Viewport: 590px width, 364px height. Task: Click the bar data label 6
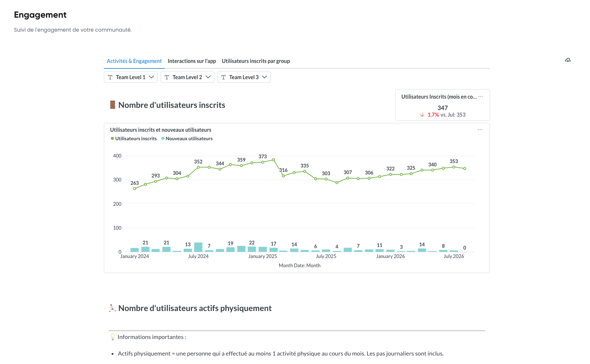click(x=316, y=246)
